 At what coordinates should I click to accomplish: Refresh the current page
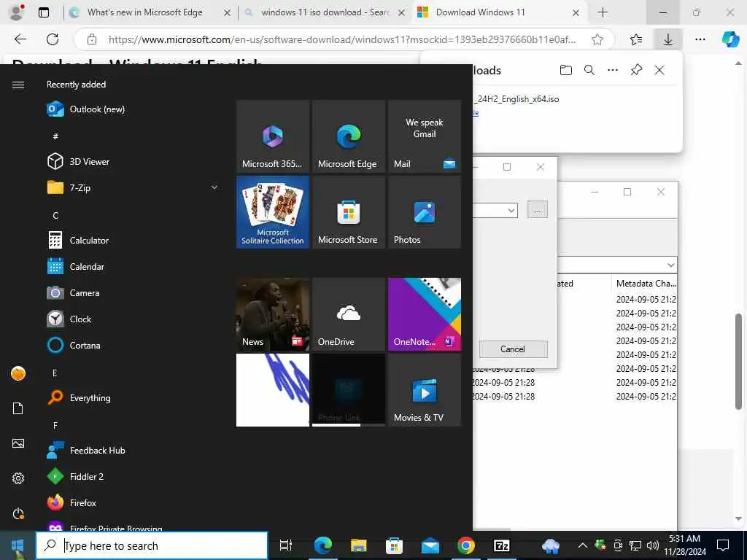(x=53, y=39)
